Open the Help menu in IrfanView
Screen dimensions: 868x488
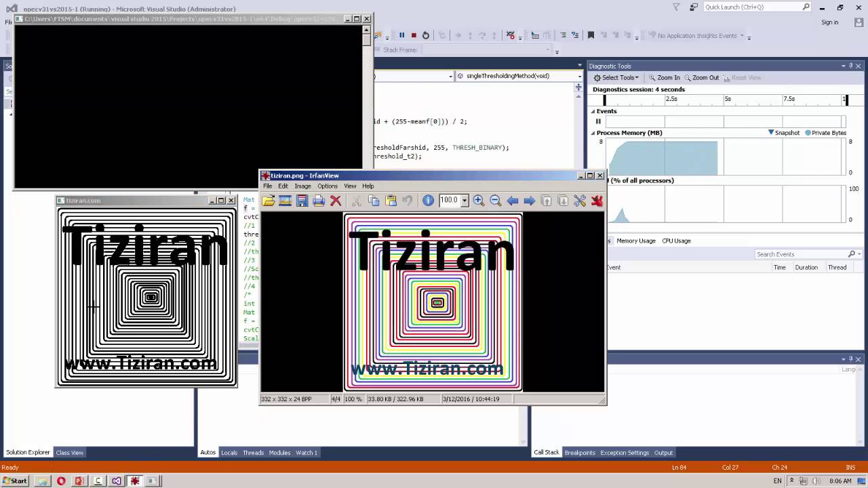368,186
